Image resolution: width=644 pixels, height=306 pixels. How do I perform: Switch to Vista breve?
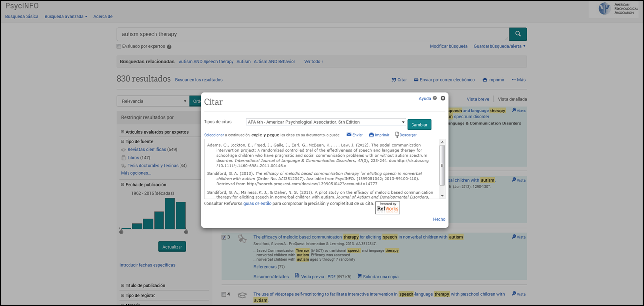click(x=478, y=99)
